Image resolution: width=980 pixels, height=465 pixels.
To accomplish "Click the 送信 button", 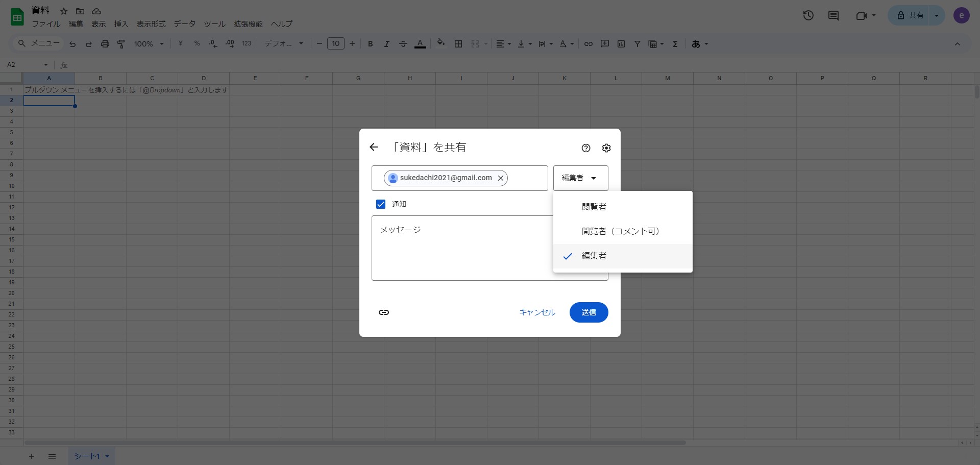I will pyautogui.click(x=589, y=312).
